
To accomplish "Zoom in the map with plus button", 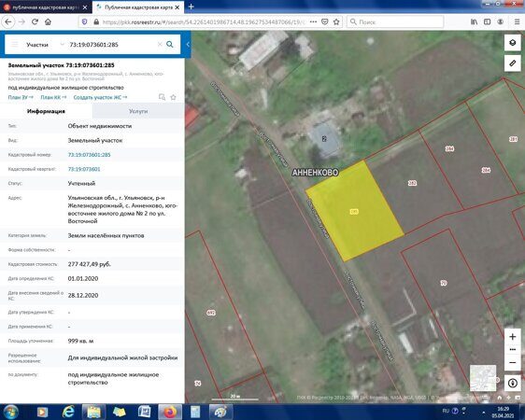I will click(512, 337).
